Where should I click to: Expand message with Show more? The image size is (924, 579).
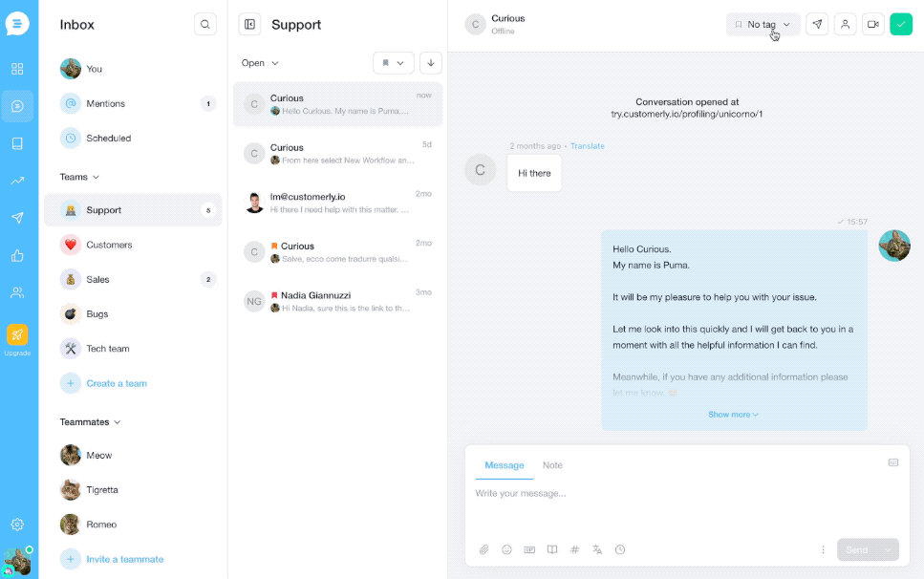tap(733, 415)
